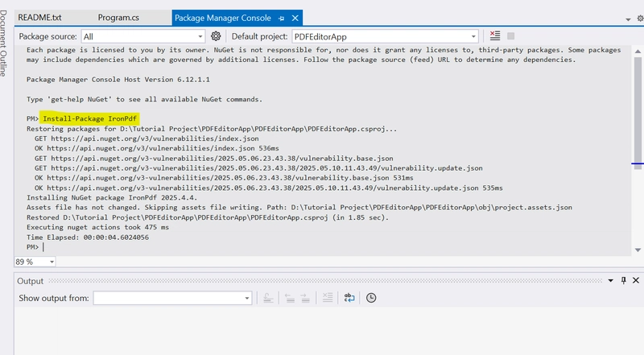Click the console vertical scrollbar thumb

[x=638, y=114]
